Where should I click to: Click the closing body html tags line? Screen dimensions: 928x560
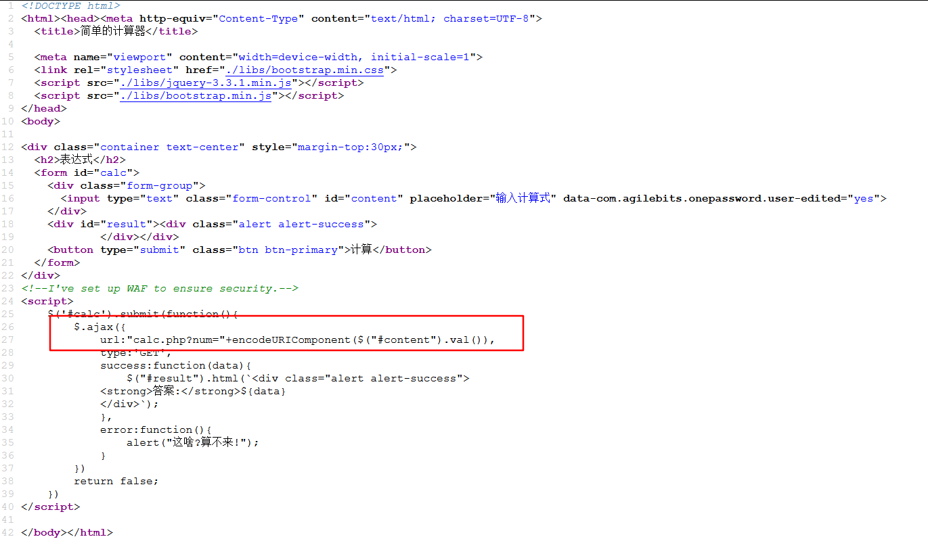click(x=67, y=532)
